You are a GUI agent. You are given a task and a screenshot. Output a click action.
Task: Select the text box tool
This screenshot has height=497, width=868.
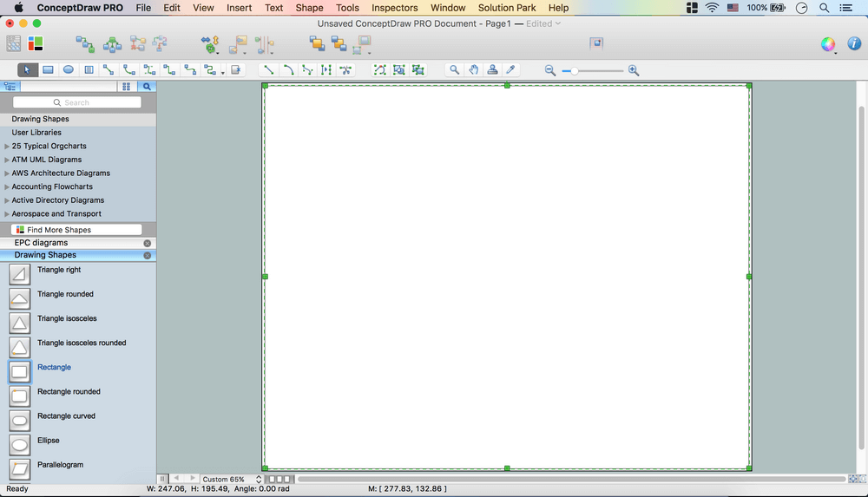(89, 69)
